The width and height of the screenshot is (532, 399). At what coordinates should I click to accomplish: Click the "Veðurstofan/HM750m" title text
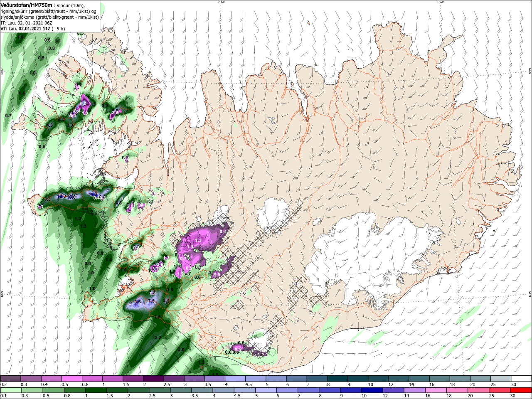point(27,5)
